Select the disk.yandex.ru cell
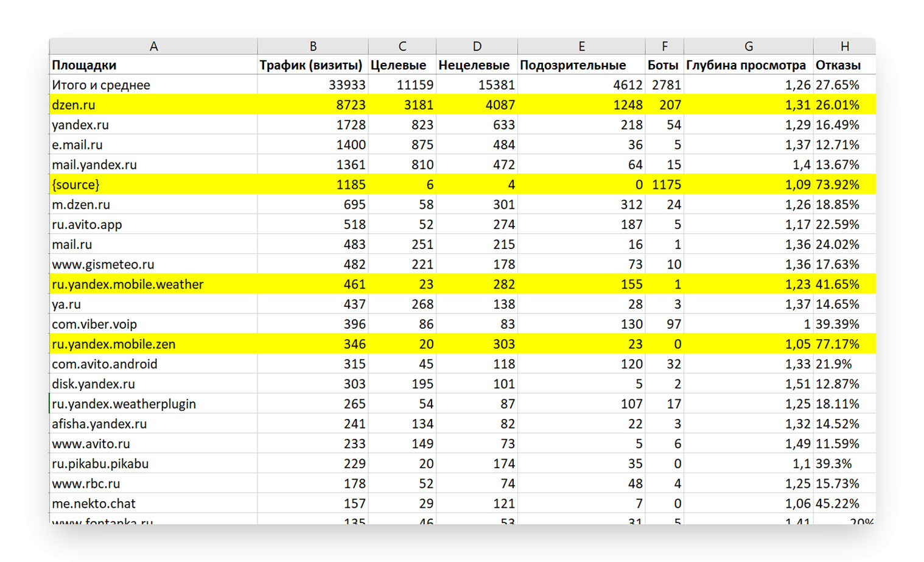 pyautogui.click(x=153, y=384)
